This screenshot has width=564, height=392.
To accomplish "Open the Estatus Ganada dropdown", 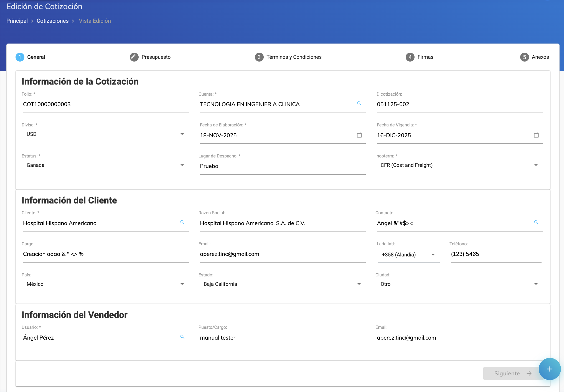I will tap(182, 165).
